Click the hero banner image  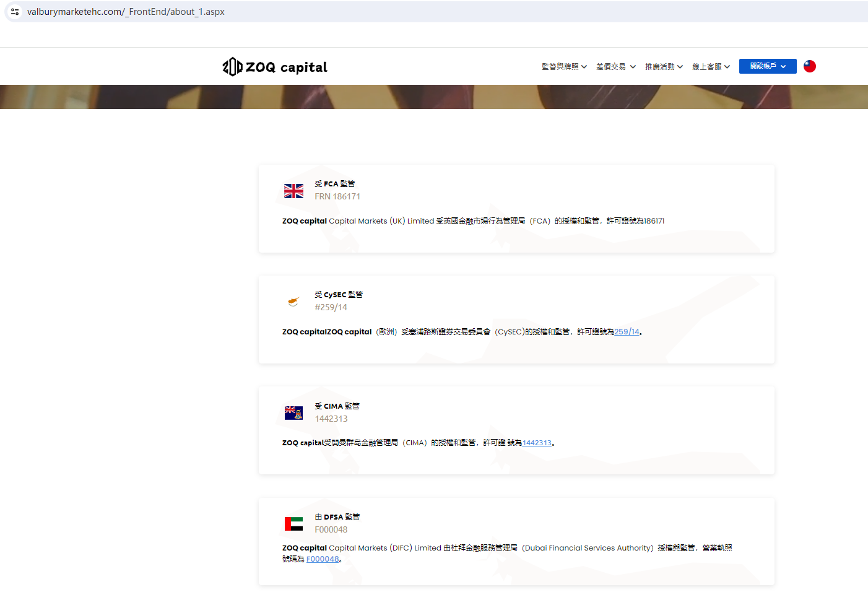pyautogui.click(x=434, y=97)
